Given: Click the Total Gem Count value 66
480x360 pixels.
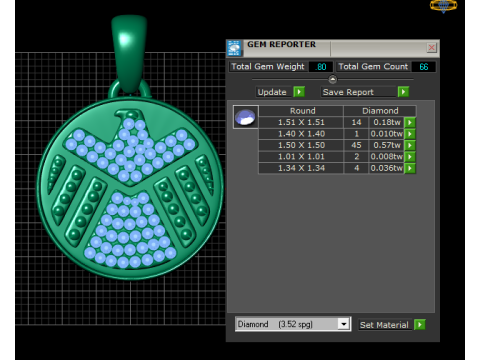Looking at the screenshot, I should [x=423, y=67].
